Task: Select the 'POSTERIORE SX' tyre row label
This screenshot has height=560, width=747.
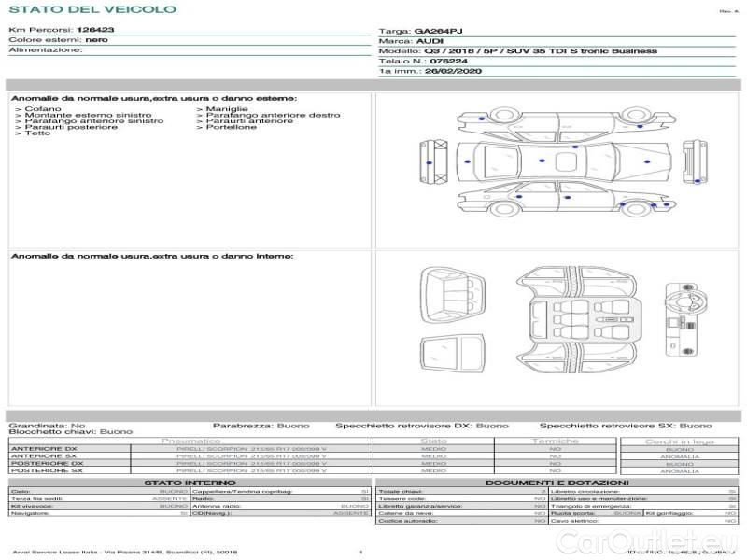Action: (x=47, y=470)
